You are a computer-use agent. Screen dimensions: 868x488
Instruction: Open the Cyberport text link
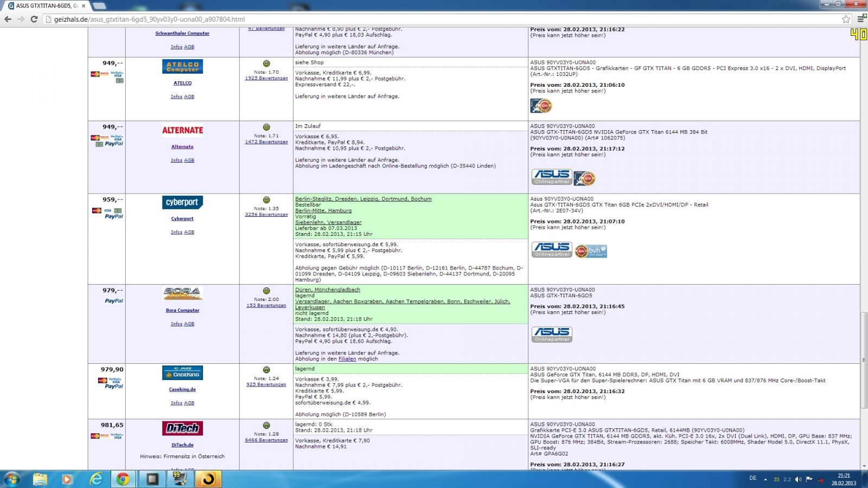click(x=182, y=219)
